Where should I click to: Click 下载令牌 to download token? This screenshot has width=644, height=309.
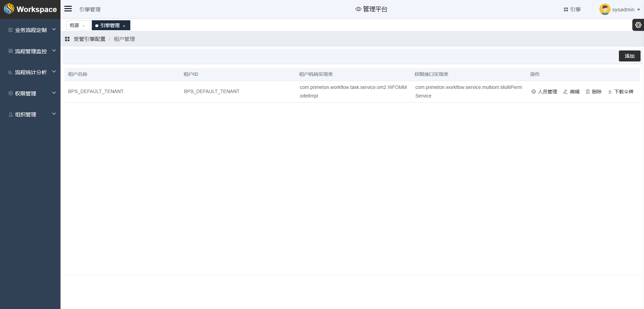click(621, 92)
